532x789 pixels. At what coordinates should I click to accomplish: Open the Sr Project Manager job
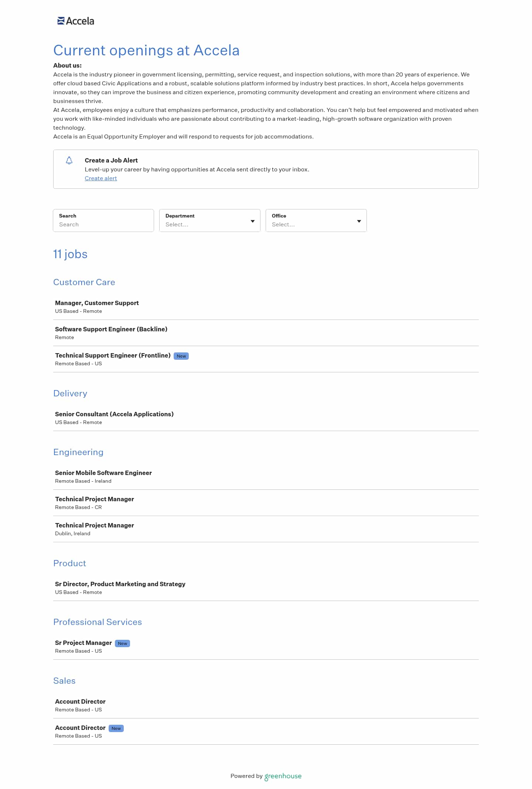coord(83,643)
